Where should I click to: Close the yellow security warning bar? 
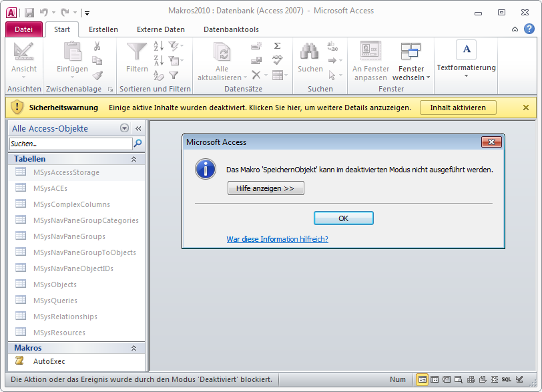(525, 108)
